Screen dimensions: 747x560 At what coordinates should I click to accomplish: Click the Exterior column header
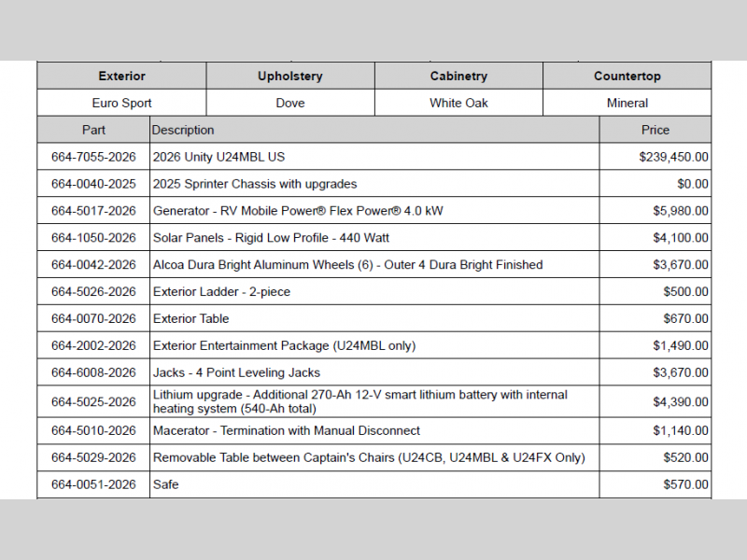(121, 77)
